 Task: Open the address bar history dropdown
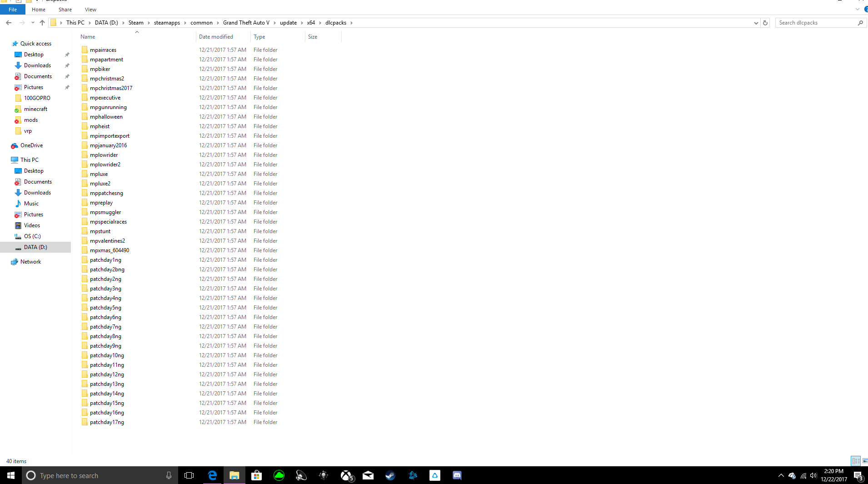pyautogui.click(x=756, y=23)
